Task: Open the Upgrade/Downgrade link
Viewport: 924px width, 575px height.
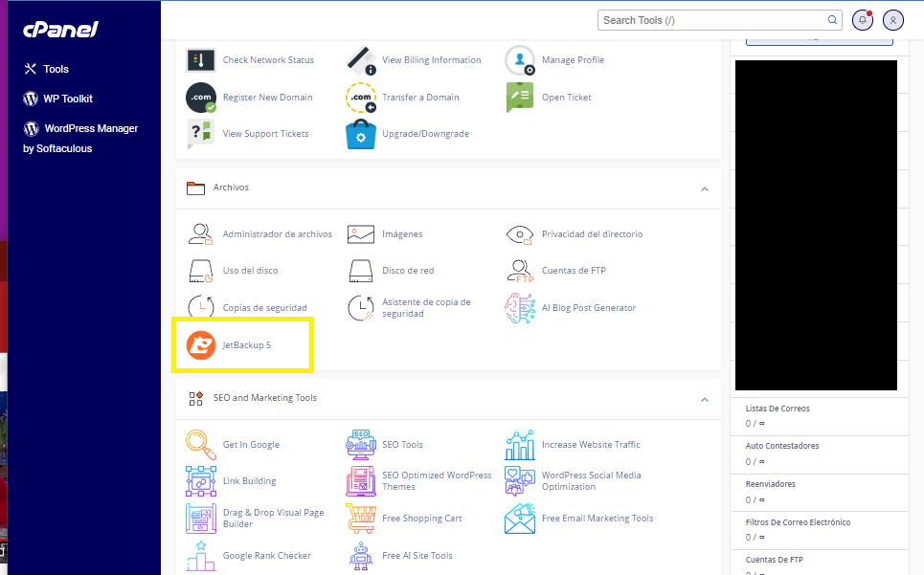Action: [x=425, y=134]
